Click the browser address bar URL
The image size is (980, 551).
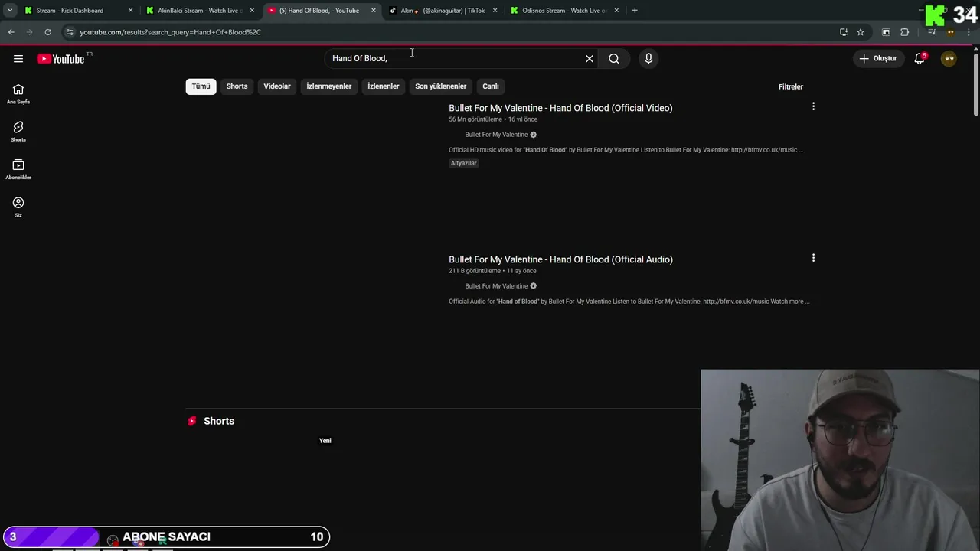pyautogui.click(x=170, y=32)
